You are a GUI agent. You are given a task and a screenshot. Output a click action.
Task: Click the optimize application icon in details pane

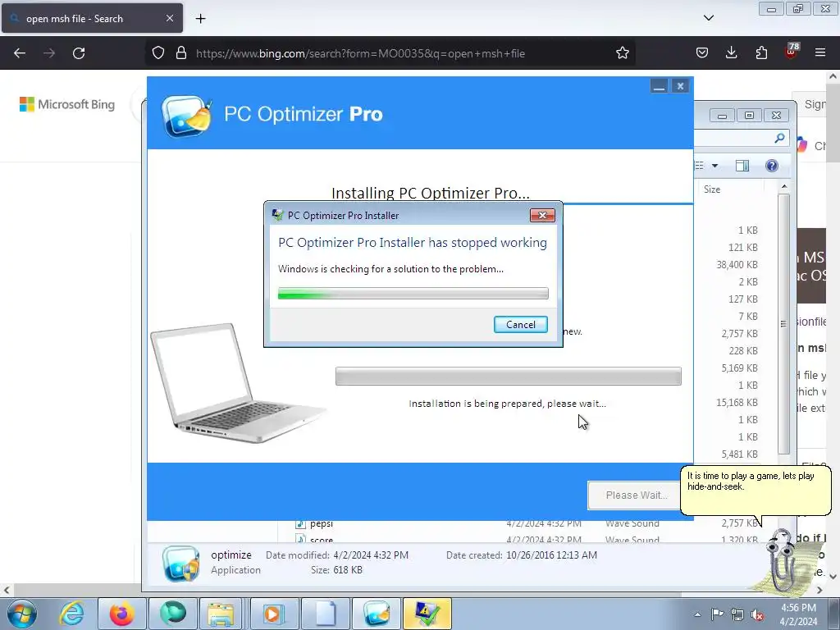pos(180,563)
